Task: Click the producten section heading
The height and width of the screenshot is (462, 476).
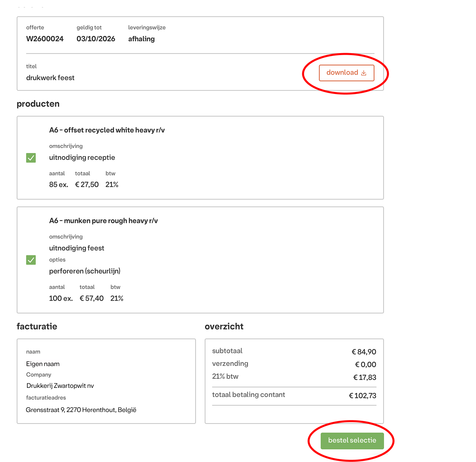Action: coord(38,104)
